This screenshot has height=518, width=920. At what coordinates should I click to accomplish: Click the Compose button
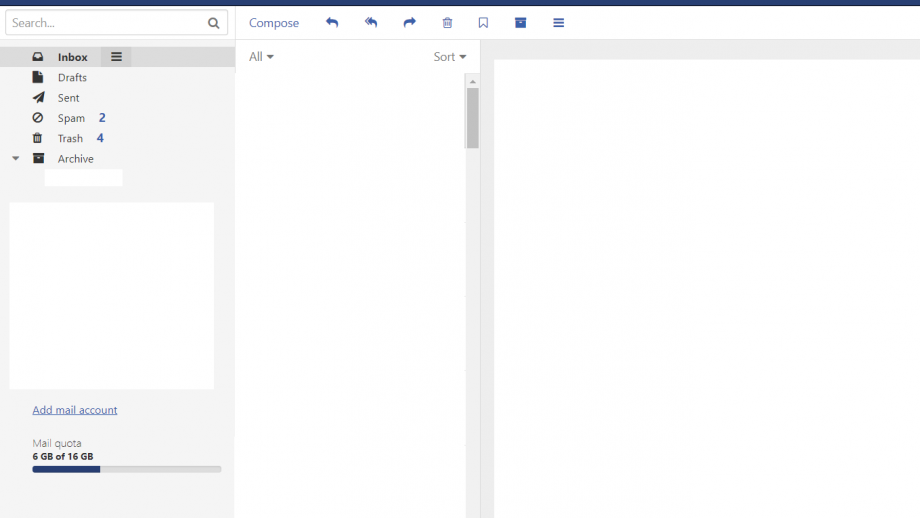coord(274,23)
